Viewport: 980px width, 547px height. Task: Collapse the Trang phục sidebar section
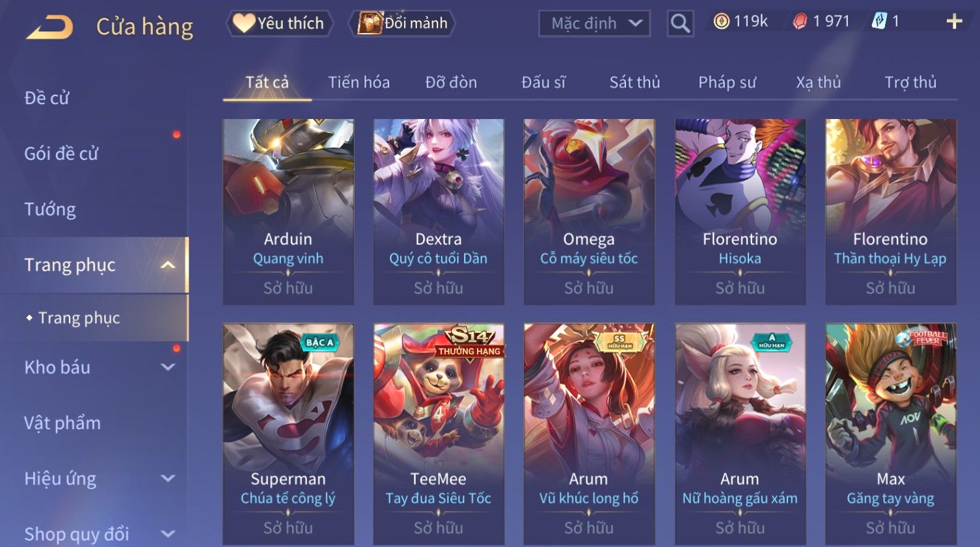(168, 265)
